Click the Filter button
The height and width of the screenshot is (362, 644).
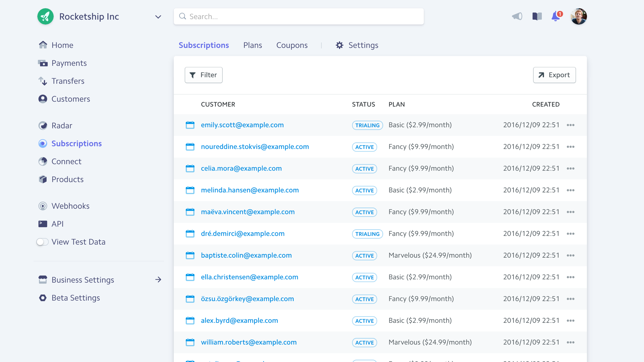click(x=204, y=75)
